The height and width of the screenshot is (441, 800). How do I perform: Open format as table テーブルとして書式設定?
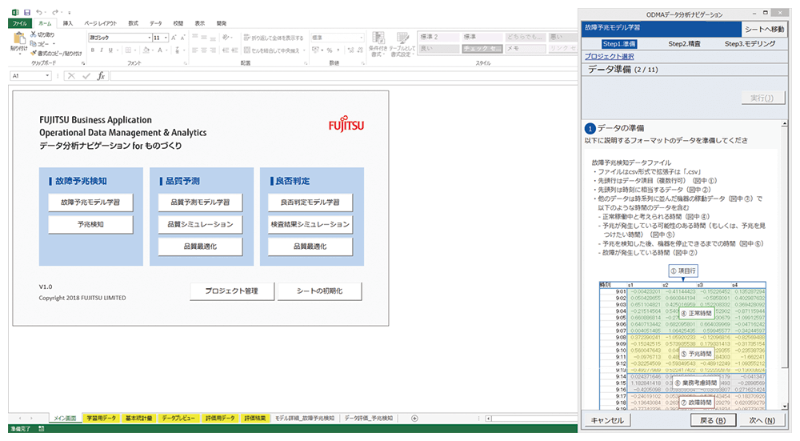401,44
